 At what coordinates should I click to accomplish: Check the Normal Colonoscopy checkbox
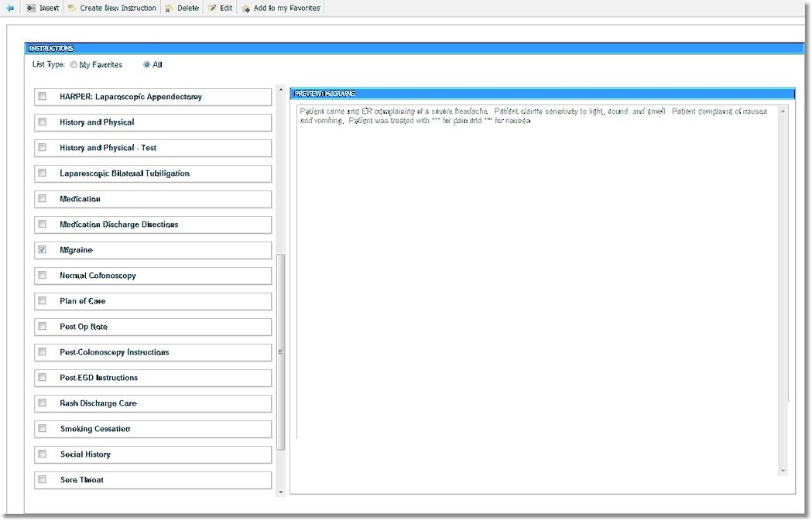click(43, 275)
